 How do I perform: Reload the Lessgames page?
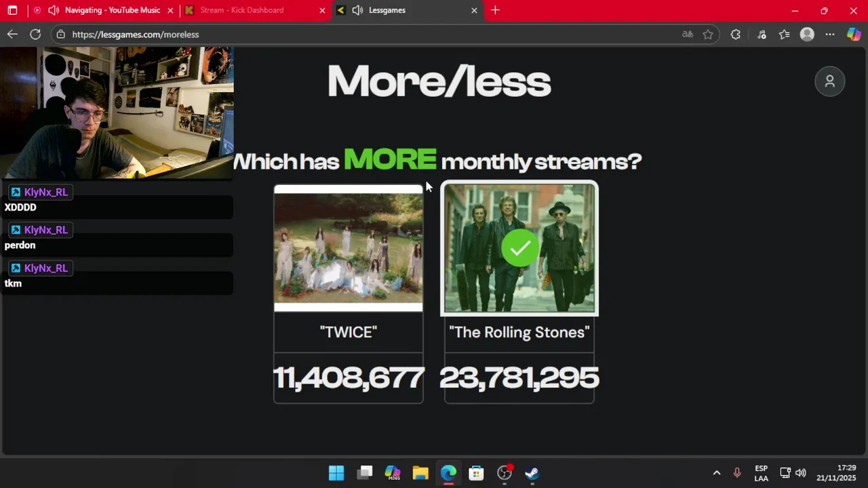35,34
